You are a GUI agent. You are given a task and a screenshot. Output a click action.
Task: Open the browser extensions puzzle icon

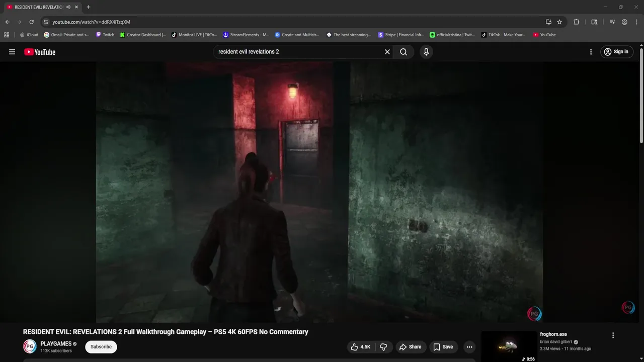(577, 22)
